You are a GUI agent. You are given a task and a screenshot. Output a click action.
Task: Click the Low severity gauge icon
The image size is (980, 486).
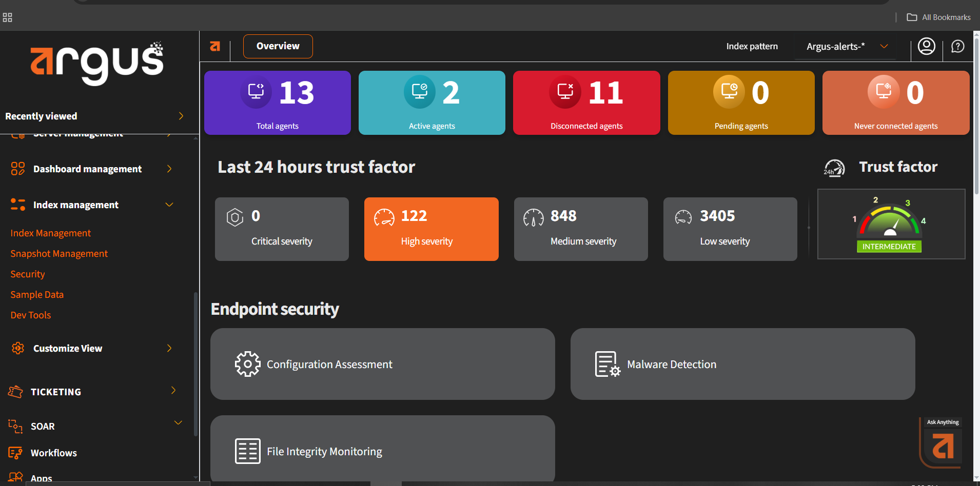coord(683,217)
